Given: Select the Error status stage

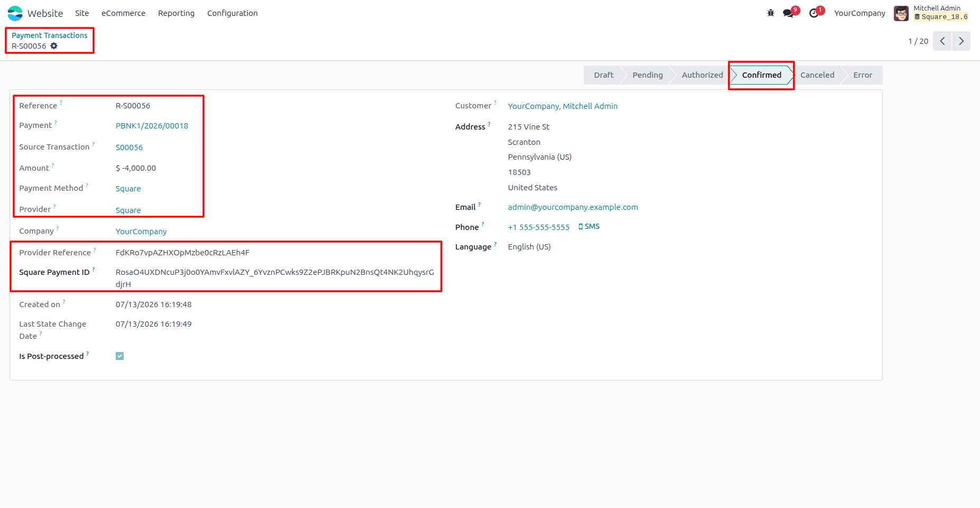Looking at the screenshot, I should click(863, 75).
